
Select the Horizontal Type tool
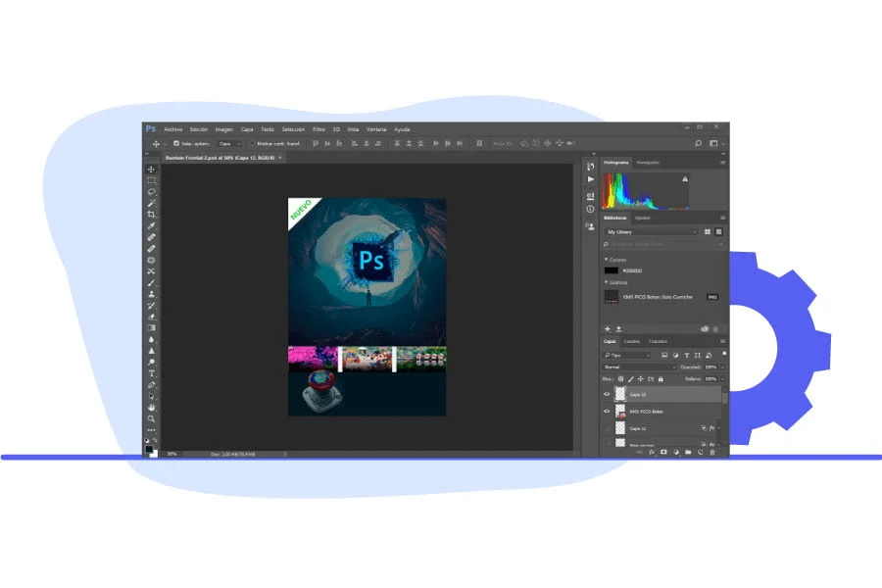pos(151,373)
